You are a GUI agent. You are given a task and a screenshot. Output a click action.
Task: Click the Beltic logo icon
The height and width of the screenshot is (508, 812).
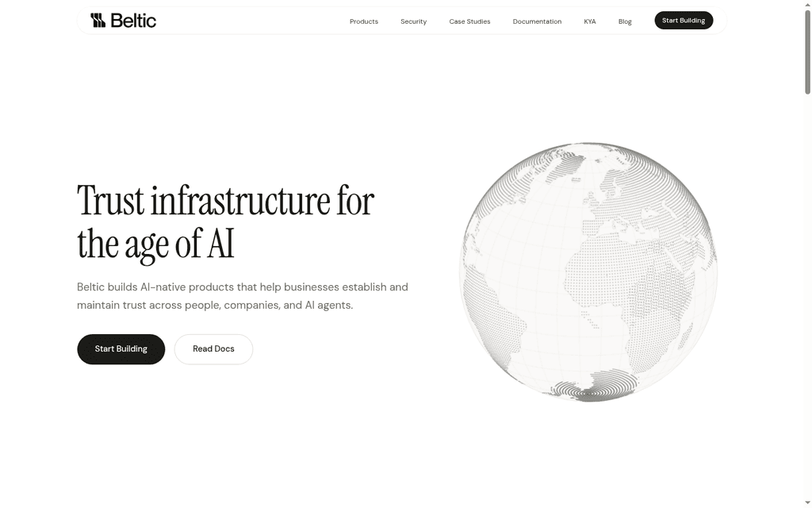(x=98, y=21)
